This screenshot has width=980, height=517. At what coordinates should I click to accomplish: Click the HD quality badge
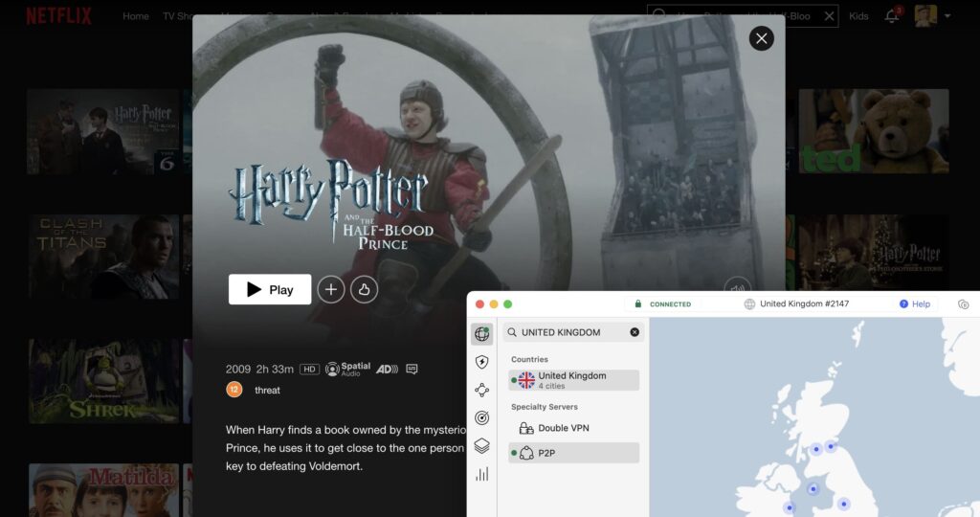point(309,370)
